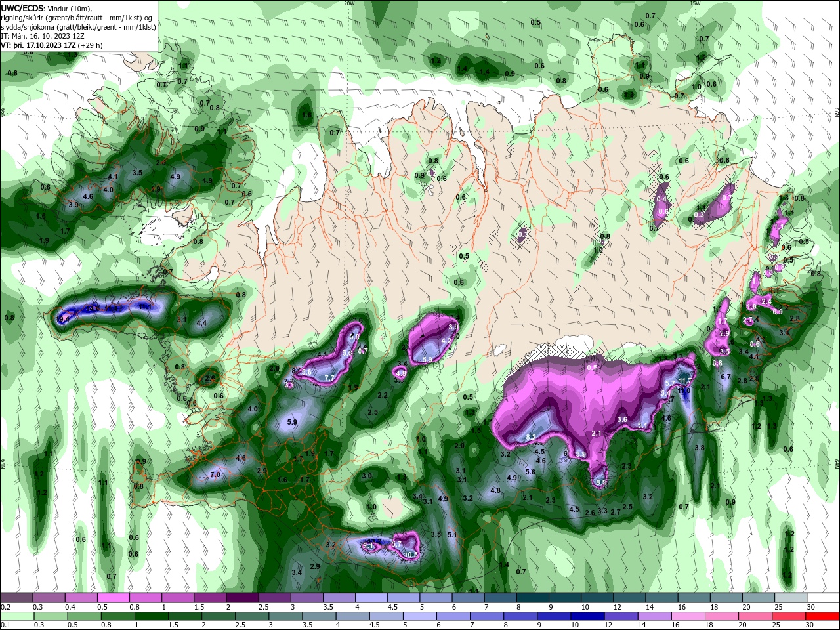The width and height of the screenshot is (840, 630).
Task: Select the 20 pink swatch in the lower legend row
Action: pos(755,616)
